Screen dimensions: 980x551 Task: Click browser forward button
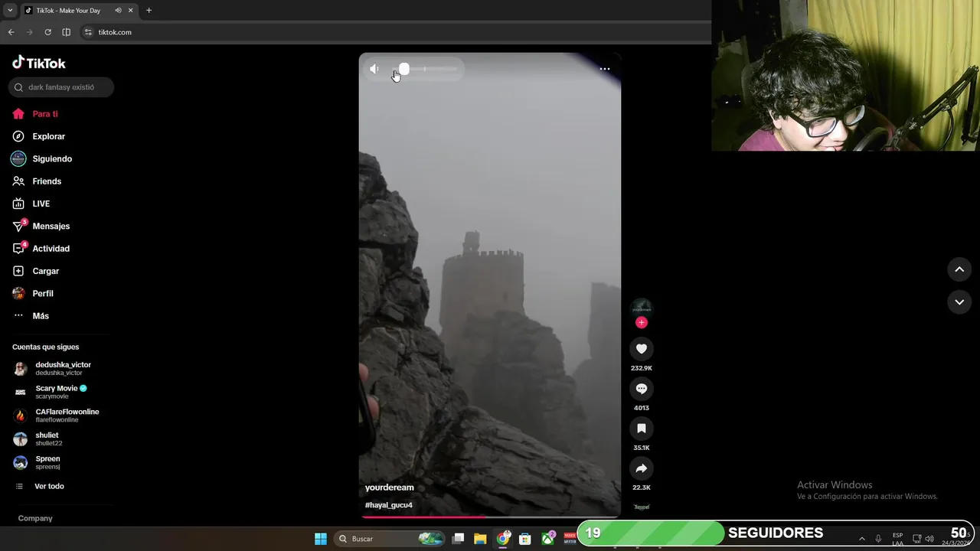tap(29, 32)
